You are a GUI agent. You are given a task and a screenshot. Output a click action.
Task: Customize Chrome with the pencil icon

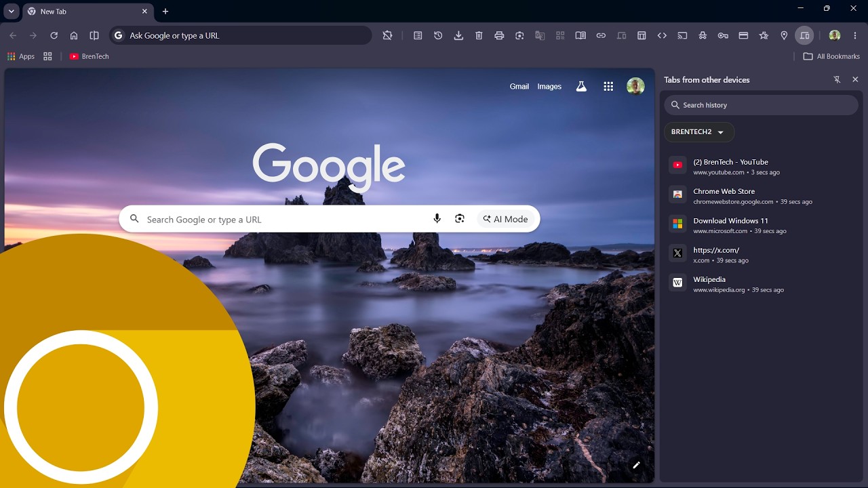tap(636, 465)
